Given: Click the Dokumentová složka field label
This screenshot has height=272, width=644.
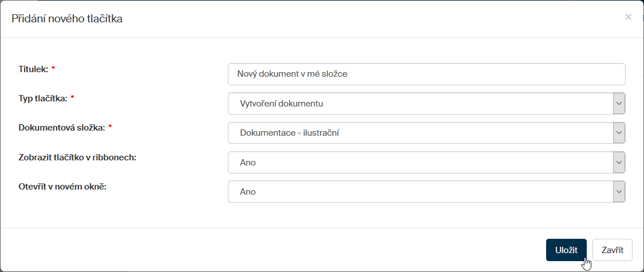Looking at the screenshot, I should pyautogui.click(x=62, y=128).
